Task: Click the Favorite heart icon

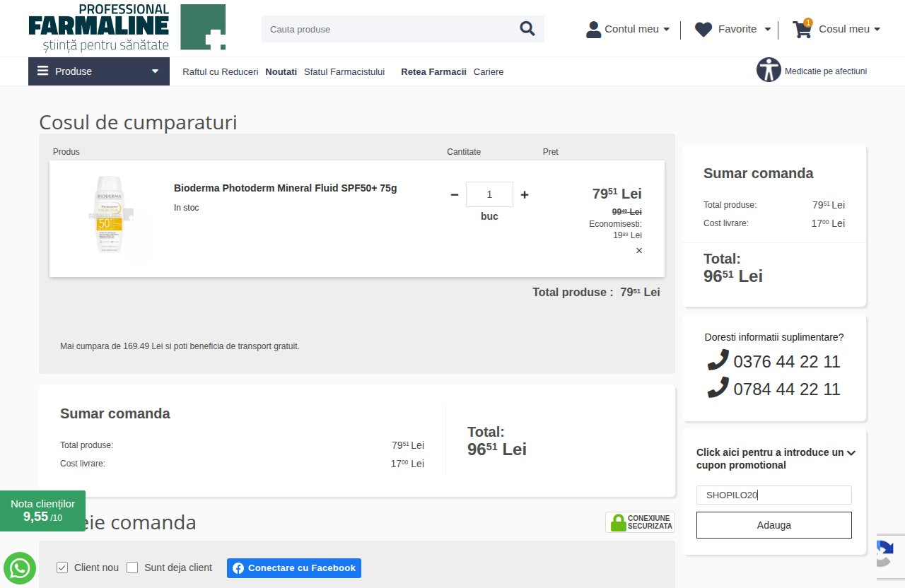Action: tap(703, 30)
